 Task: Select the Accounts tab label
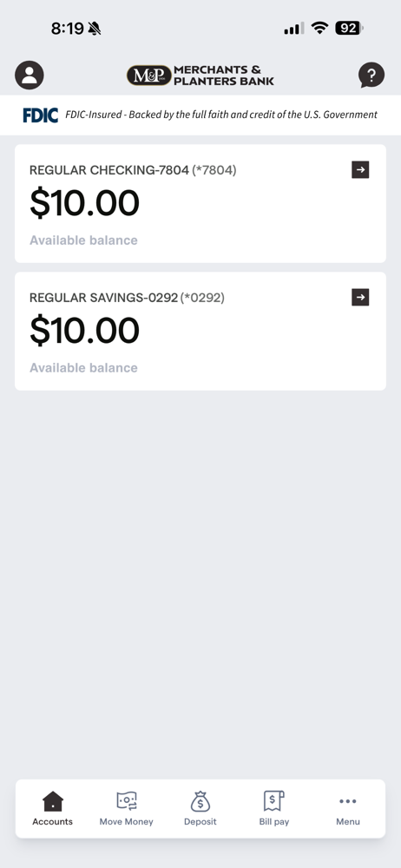click(53, 821)
